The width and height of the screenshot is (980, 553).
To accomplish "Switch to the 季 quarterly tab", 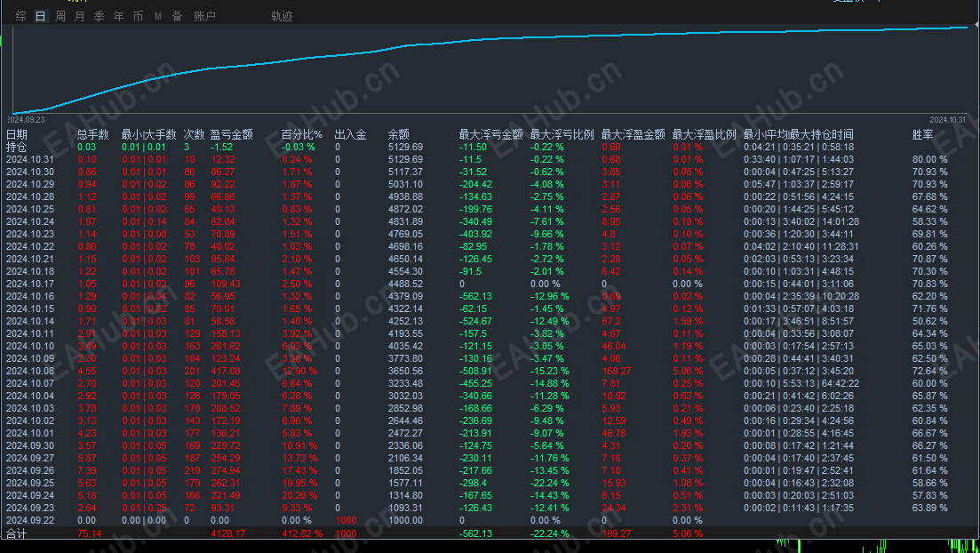I will [100, 16].
